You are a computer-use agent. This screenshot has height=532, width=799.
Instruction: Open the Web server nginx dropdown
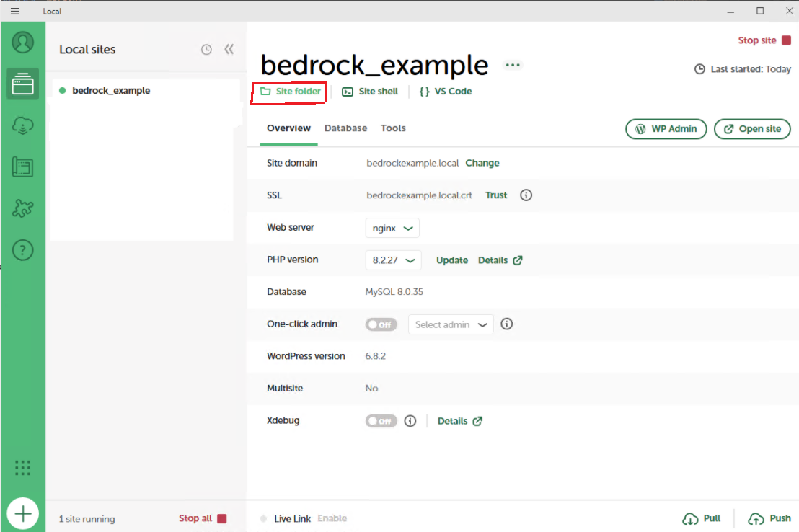click(392, 228)
